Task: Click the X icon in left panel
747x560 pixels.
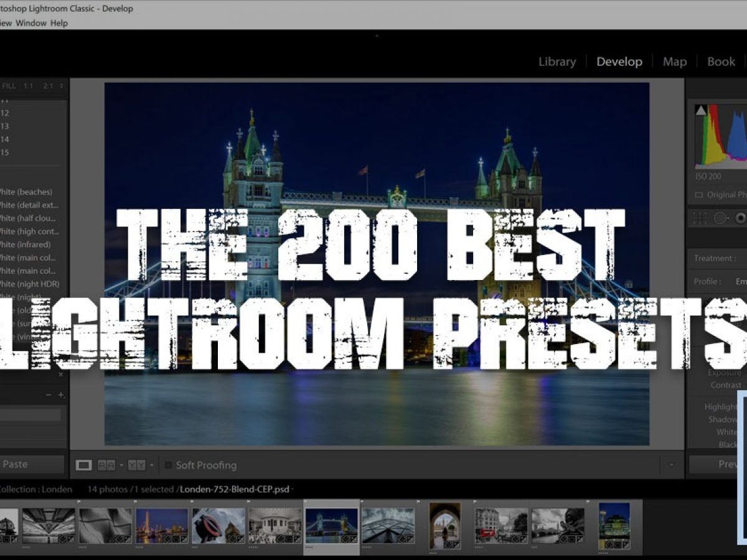Action: 60,375
